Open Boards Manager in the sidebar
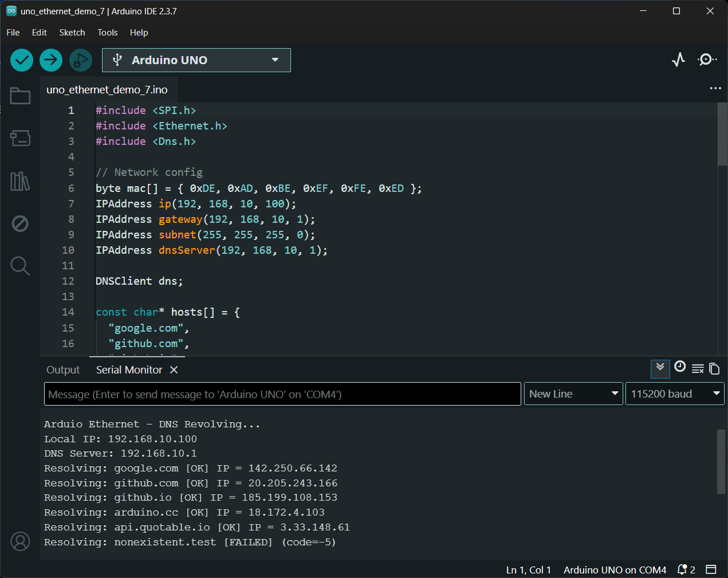 point(20,138)
